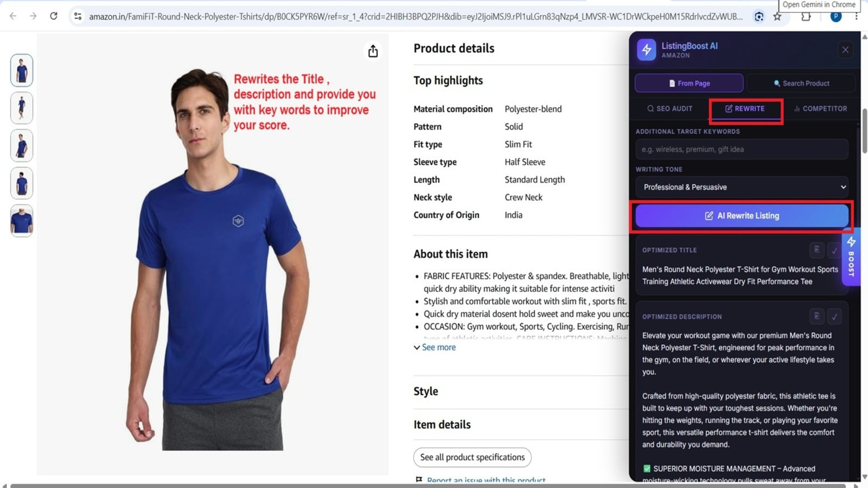This screenshot has height=488, width=868.
Task: Select the Search Product mode
Action: (801, 84)
